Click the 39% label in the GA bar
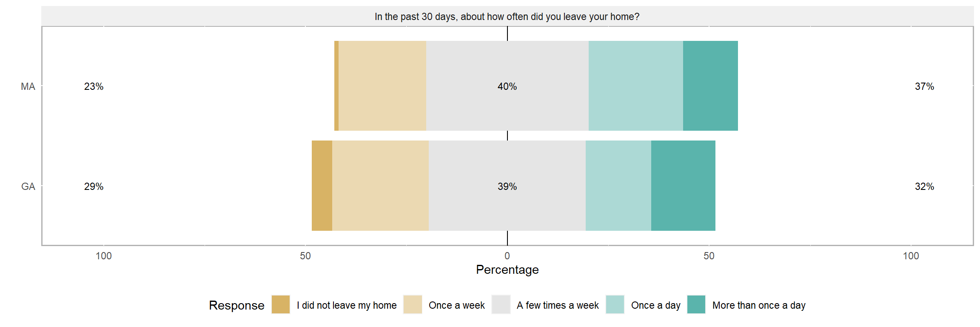 507,186
